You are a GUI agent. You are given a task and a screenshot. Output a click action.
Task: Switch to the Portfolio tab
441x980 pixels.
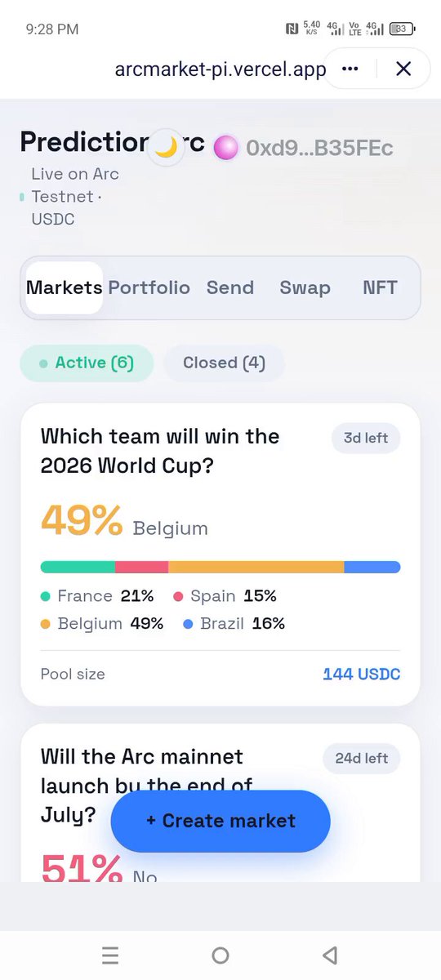[149, 287]
